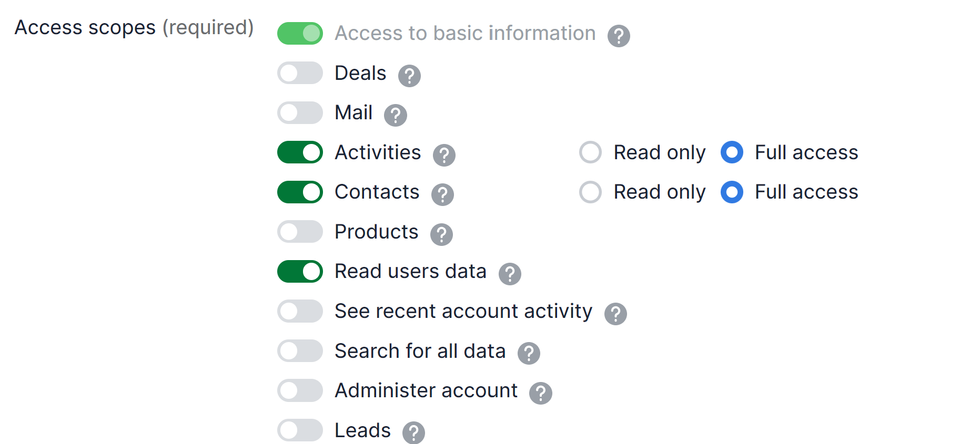Open the help icon next to Products
The image size is (980, 444).
(441, 234)
